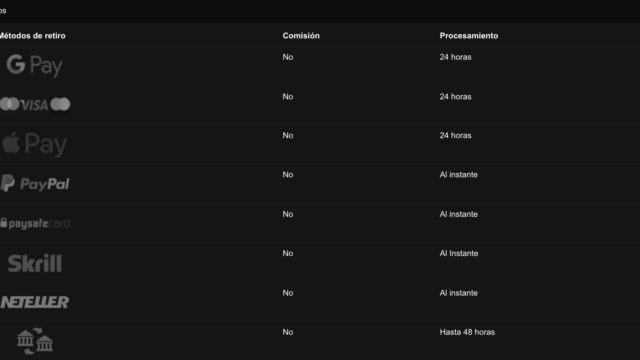Click the Métodos de retiro header
The width and height of the screenshot is (640, 360).
click(x=32, y=36)
